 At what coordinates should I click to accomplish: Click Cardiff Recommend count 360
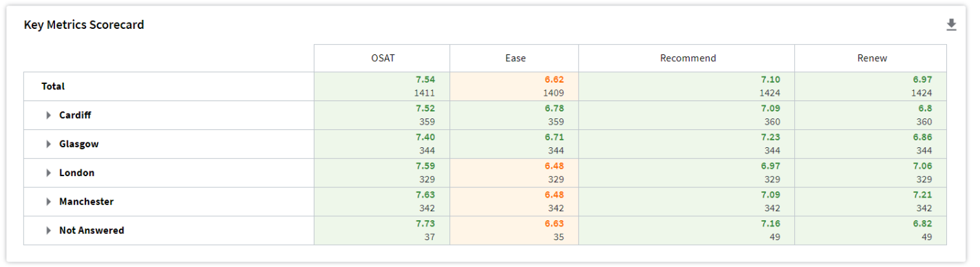tap(772, 122)
